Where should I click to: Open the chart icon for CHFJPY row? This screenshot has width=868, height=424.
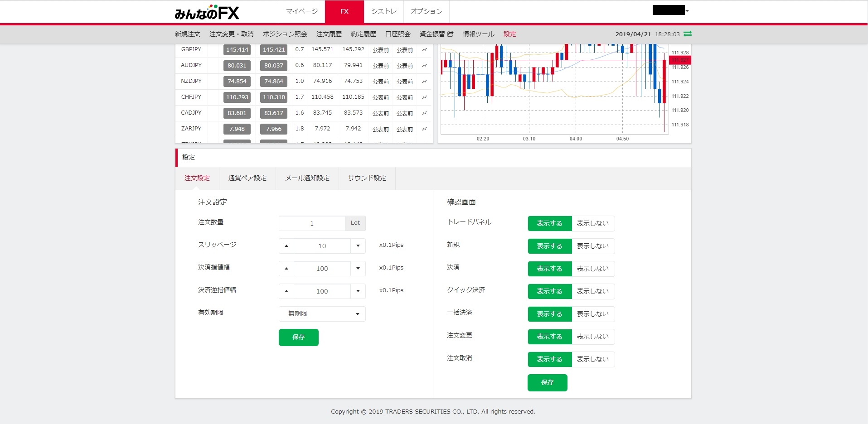tap(424, 97)
